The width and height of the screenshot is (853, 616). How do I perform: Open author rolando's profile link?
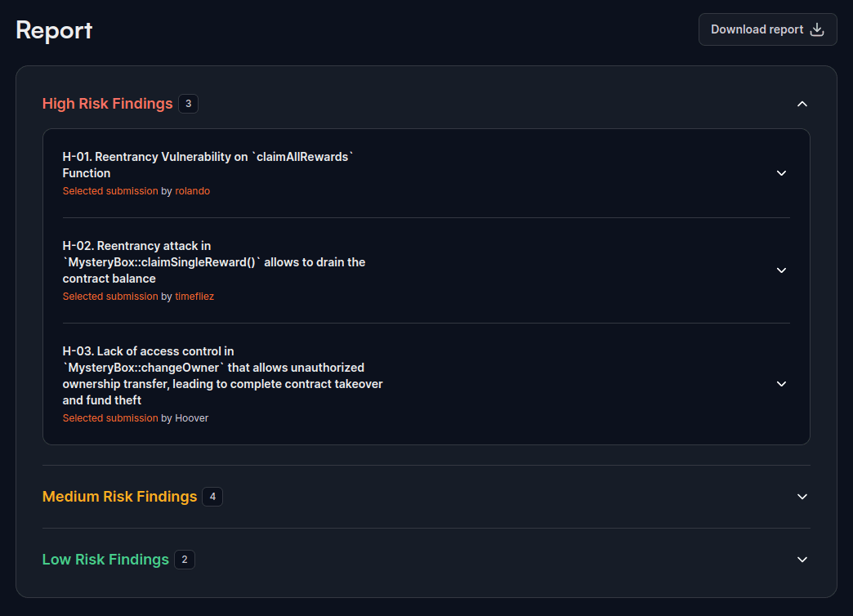tap(192, 191)
